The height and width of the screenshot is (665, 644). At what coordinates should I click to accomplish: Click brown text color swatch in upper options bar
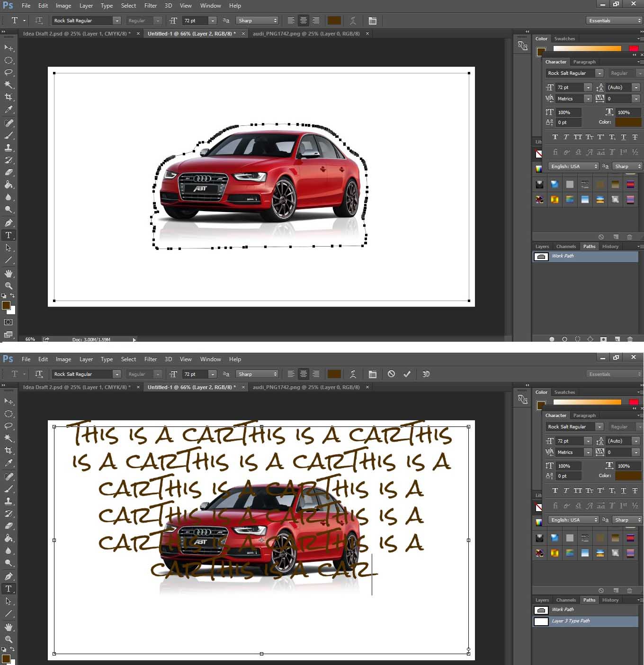tap(334, 20)
